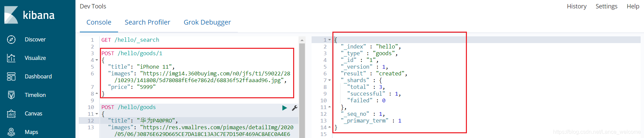Click the Dev Tools heading
The image size is (644, 138).
click(x=93, y=6)
